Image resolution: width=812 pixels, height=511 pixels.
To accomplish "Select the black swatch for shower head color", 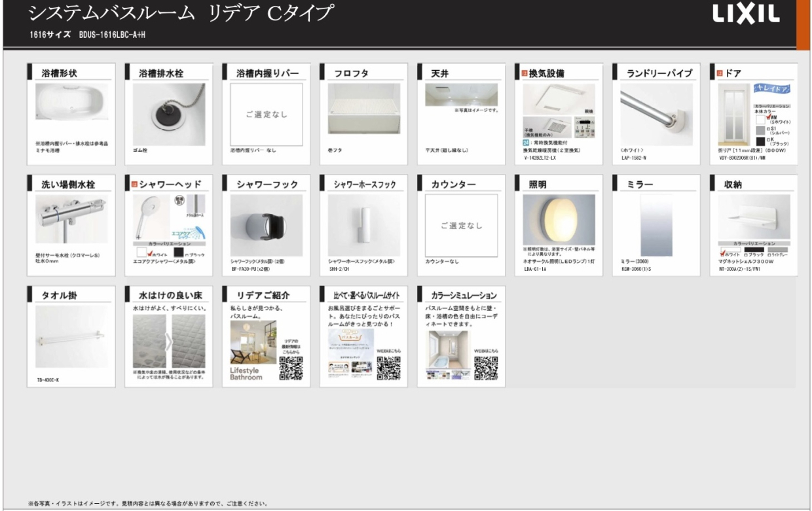I will click(179, 252).
